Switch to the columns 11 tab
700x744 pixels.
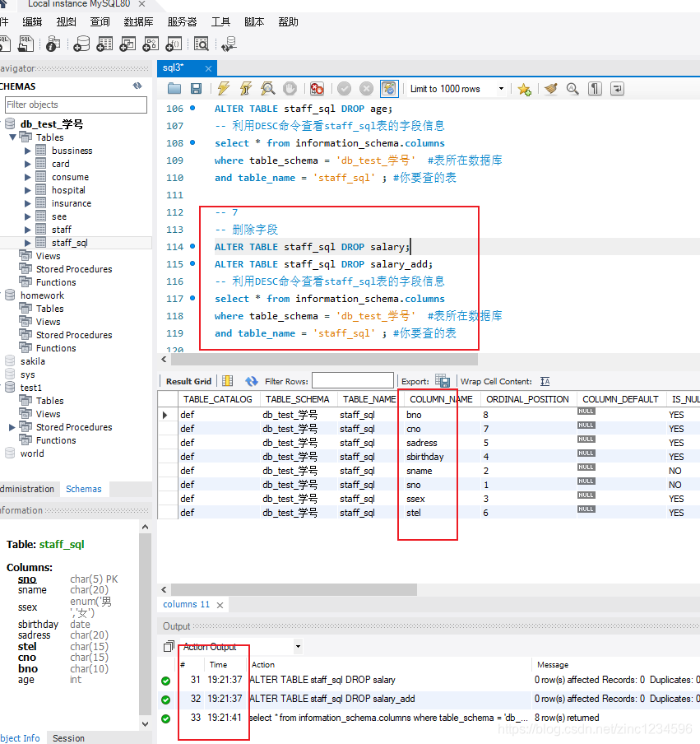tap(186, 603)
